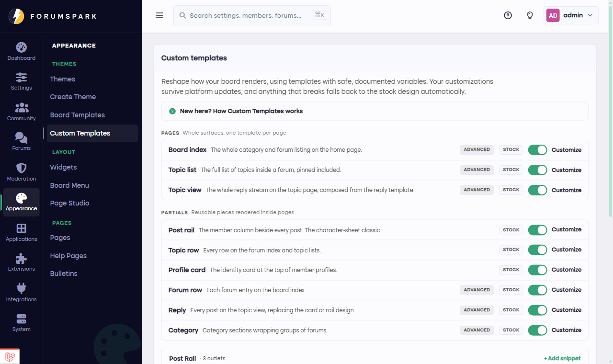Image resolution: width=613 pixels, height=364 pixels.
Task: Open Create Theme in the sidebar
Action: 73,97
